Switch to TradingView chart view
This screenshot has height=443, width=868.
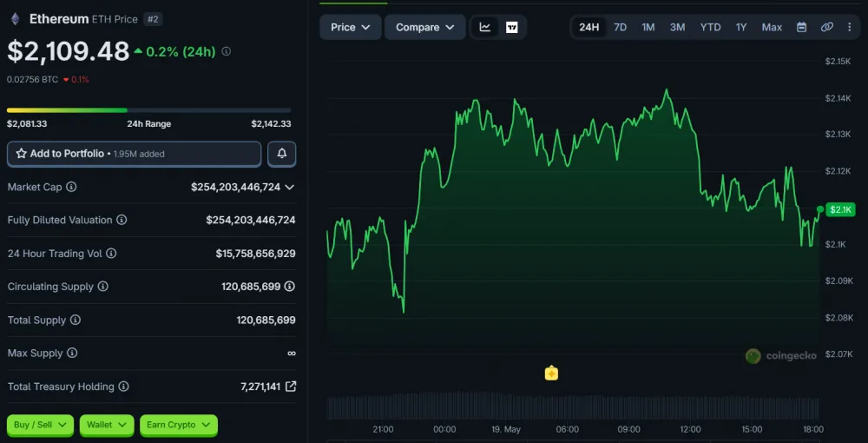coord(512,27)
